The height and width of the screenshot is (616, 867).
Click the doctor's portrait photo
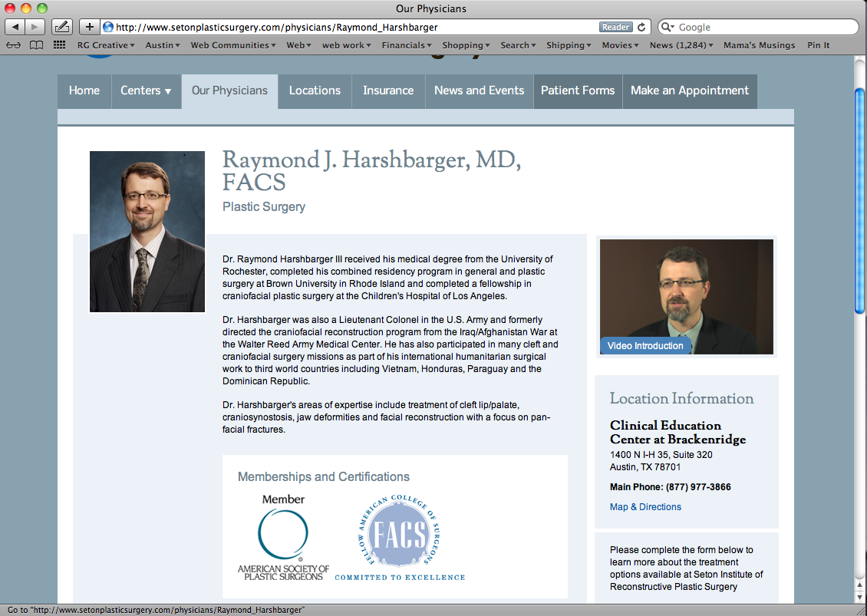(147, 232)
